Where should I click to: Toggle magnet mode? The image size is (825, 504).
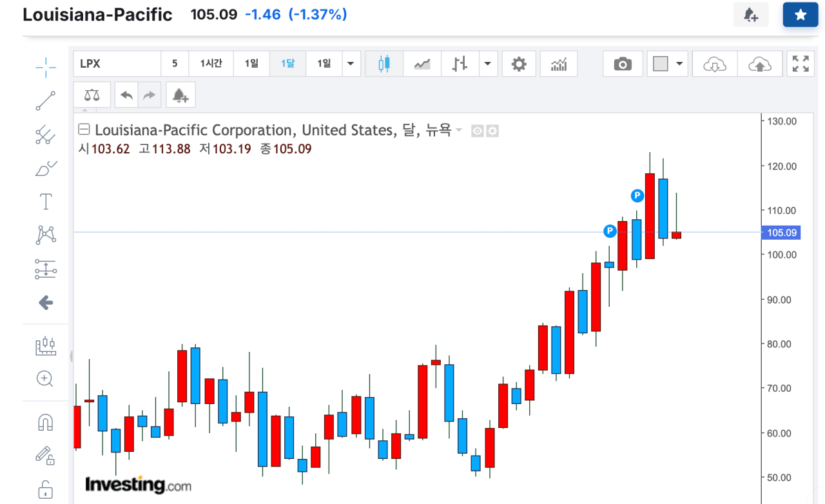46,422
